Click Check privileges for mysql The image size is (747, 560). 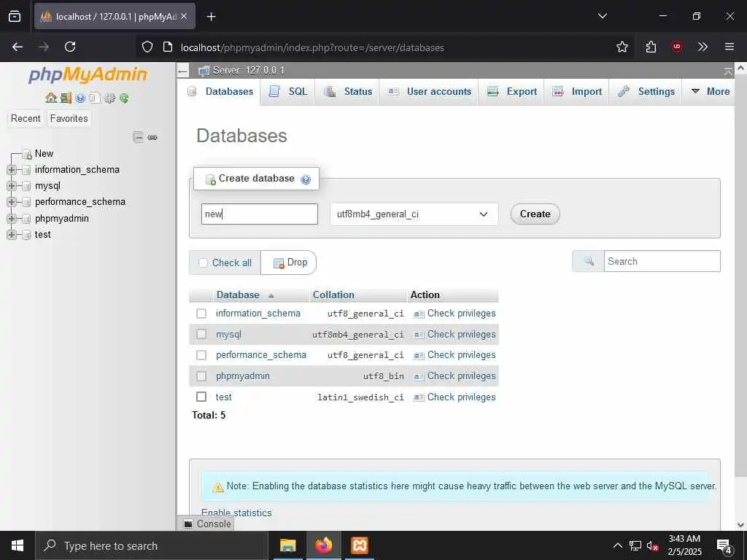tap(455, 334)
